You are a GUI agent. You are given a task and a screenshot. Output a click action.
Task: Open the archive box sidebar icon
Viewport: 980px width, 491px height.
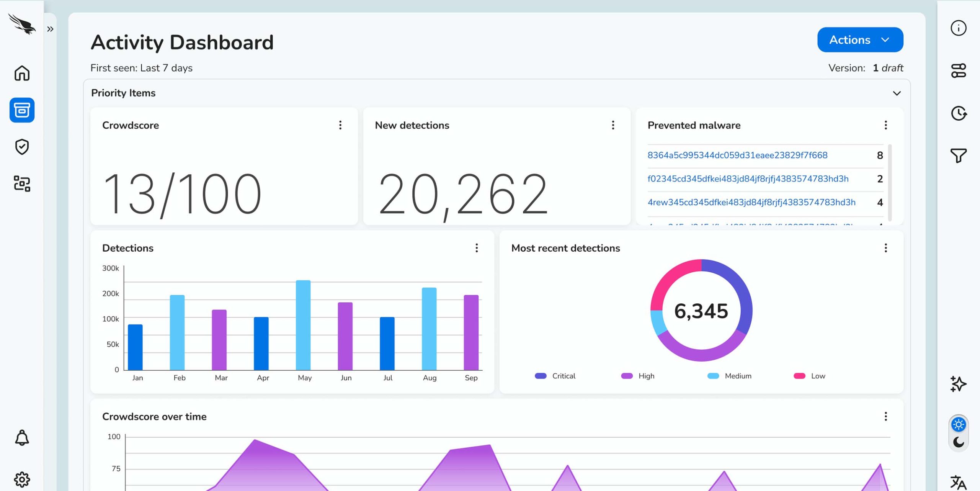(x=22, y=110)
